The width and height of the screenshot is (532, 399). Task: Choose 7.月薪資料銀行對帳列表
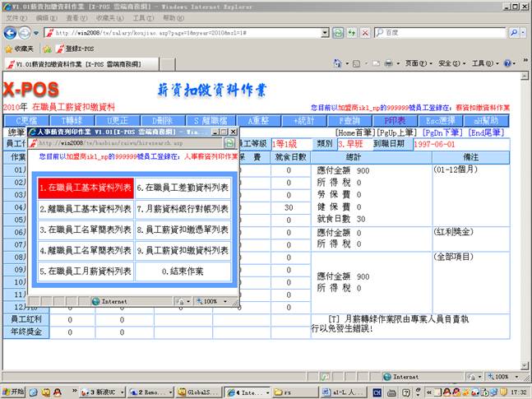pyautogui.click(x=183, y=209)
